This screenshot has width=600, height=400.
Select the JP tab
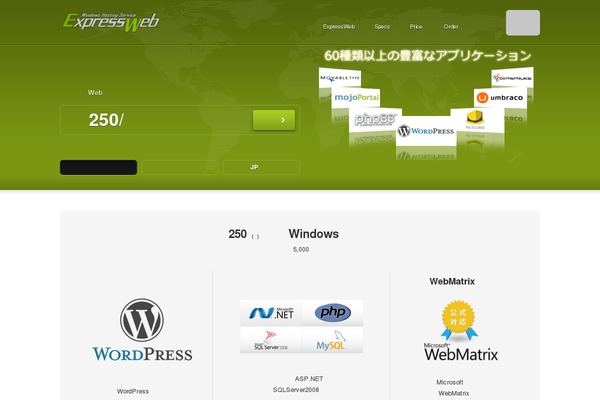click(261, 167)
